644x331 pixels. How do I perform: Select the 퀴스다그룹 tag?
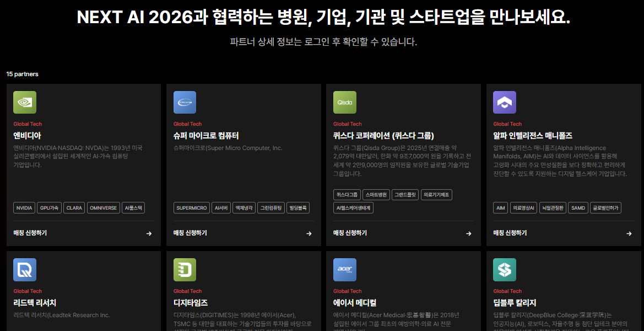pyautogui.click(x=347, y=195)
